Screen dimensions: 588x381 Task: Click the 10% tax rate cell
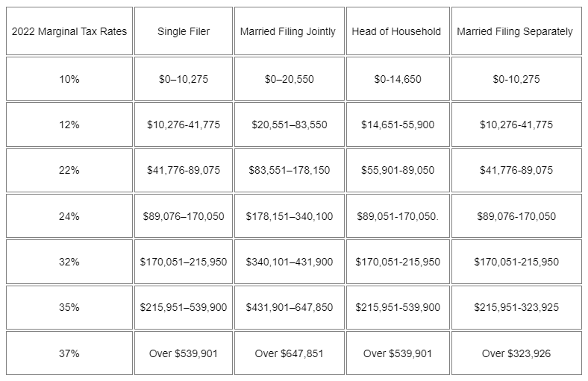(x=69, y=79)
